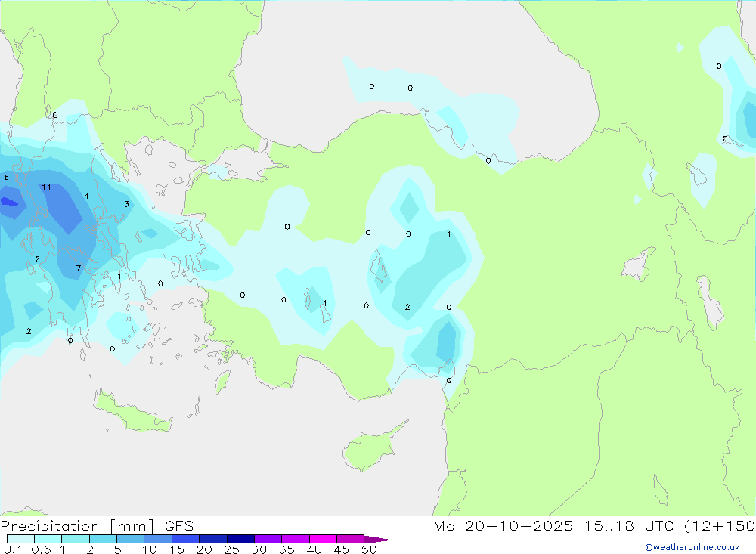Select the 'GFS' model label
Screen dimensions: 756x554
coord(179,526)
